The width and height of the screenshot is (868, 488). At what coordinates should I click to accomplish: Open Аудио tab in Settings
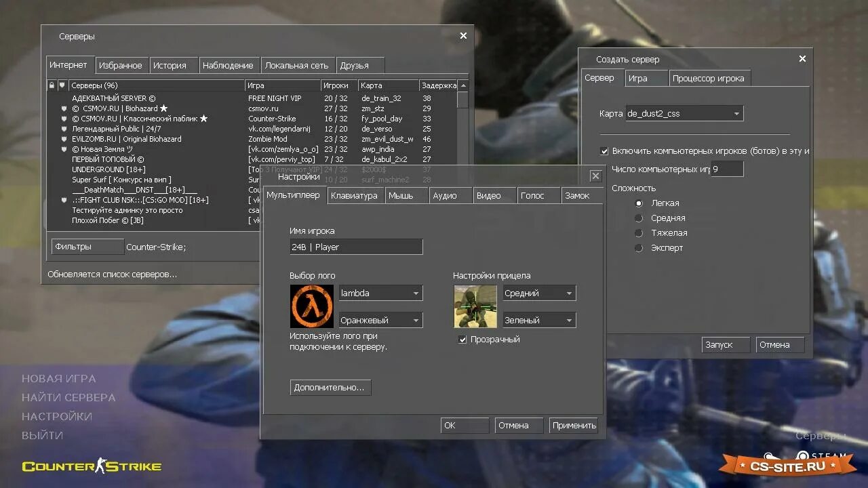450,196
